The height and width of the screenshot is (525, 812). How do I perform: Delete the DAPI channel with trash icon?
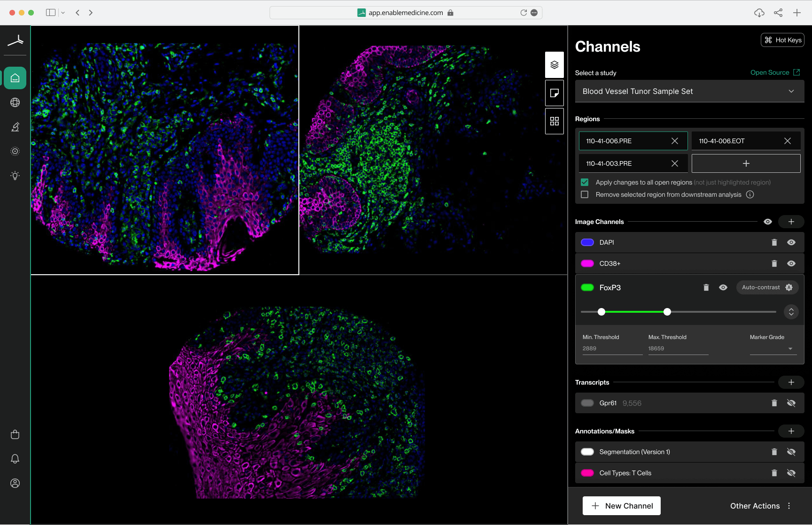coord(774,242)
